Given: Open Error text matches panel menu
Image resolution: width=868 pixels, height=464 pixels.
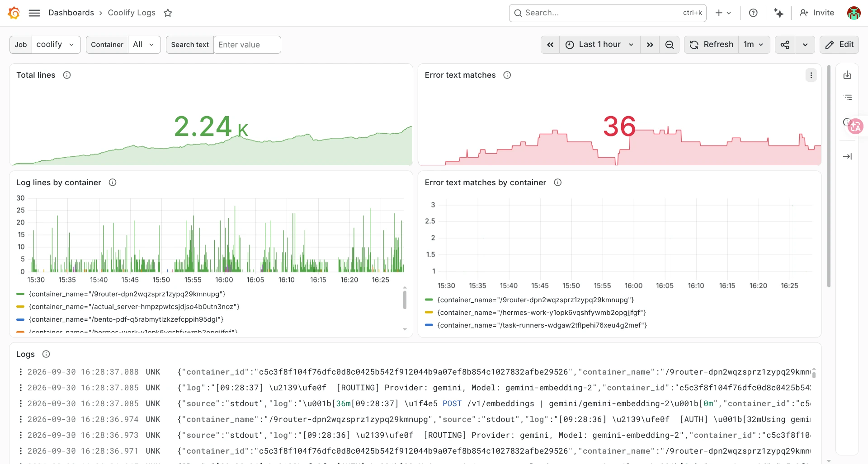Looking at the screenshot, I should coord(811,75).
